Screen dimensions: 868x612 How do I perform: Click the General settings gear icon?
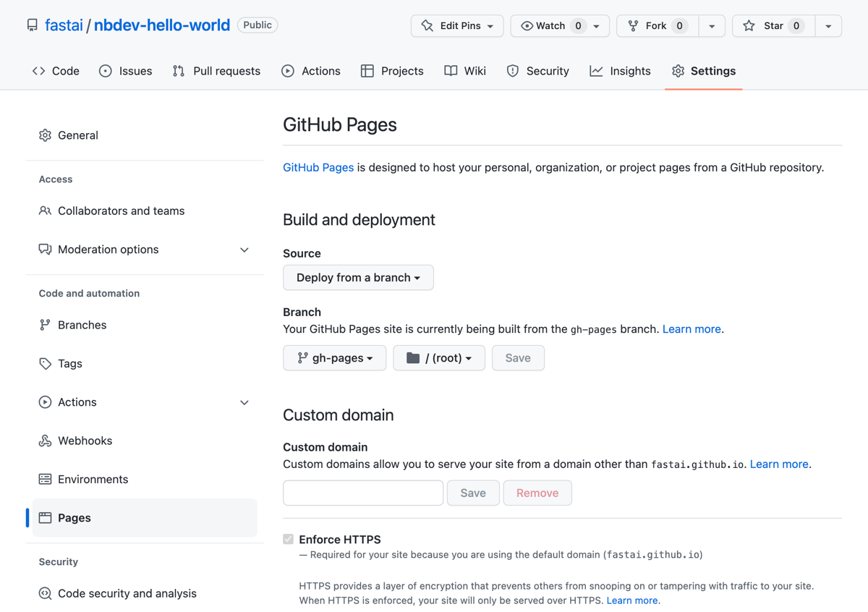(x=45, y=135)
